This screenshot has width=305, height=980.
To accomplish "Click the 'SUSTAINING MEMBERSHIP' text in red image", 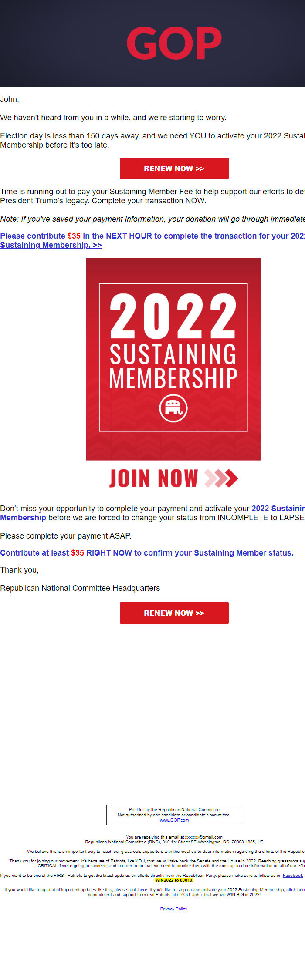I will coord(173,366).
